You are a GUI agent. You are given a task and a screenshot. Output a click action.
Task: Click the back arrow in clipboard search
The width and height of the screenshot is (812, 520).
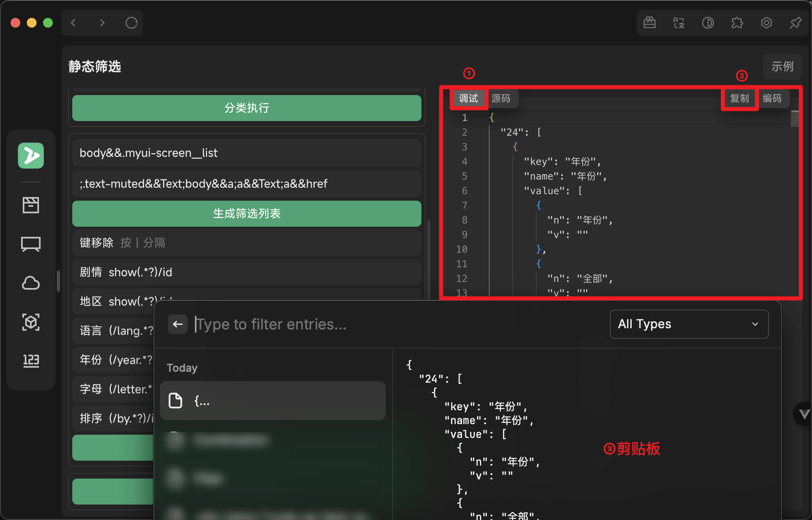(x=177, y=323)
